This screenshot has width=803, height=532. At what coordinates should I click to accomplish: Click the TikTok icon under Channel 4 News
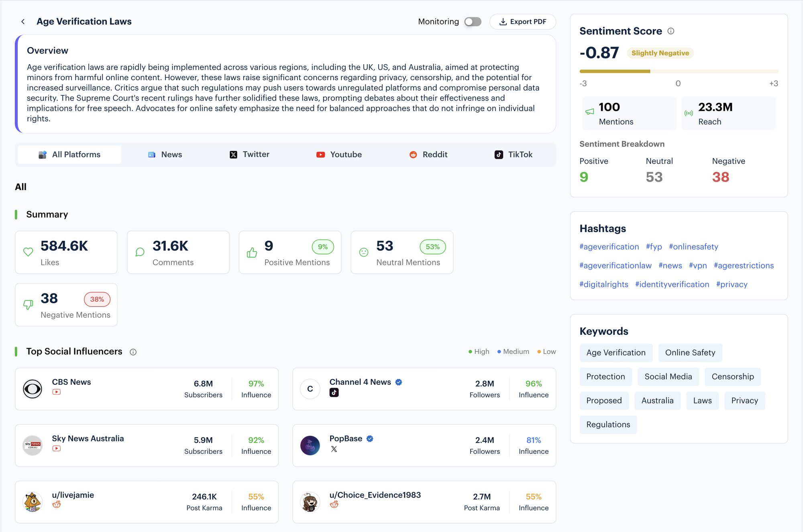tap(334, 392)
